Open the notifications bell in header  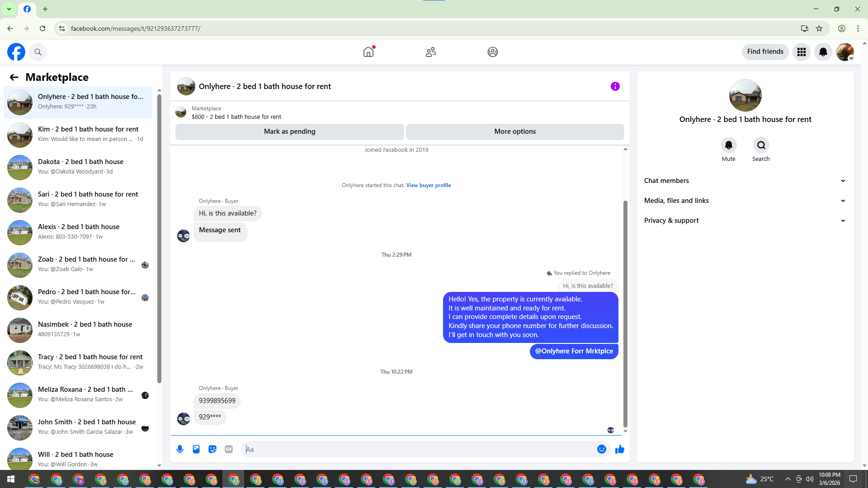(823, 52)
